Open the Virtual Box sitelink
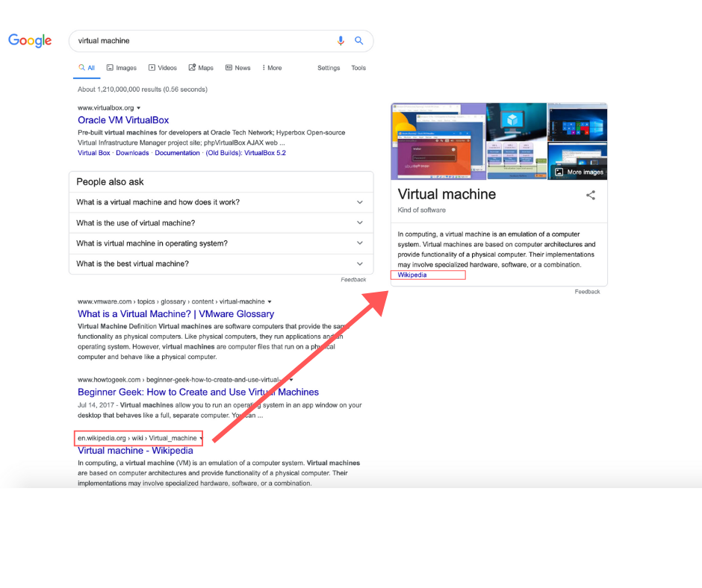 tap(93, 153)
